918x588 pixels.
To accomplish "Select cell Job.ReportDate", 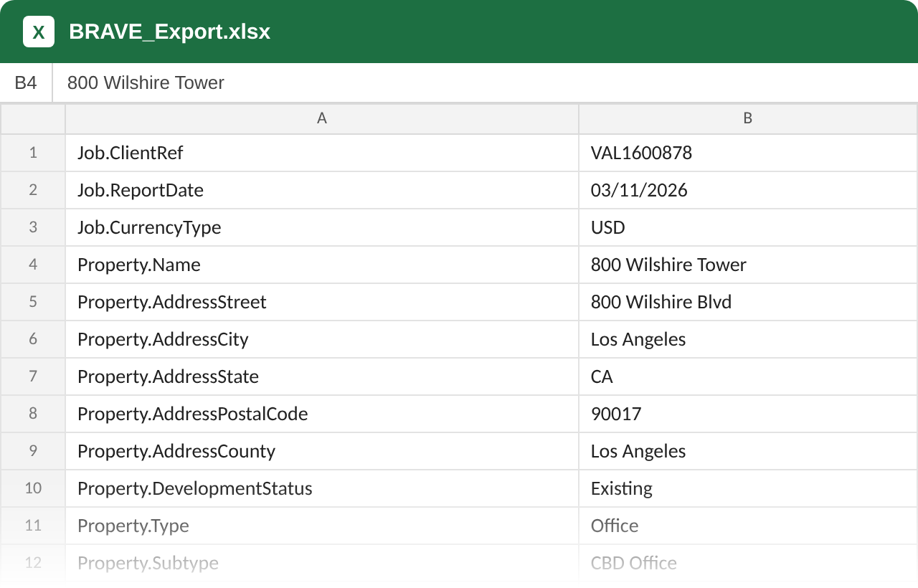I will click(322, 190).
